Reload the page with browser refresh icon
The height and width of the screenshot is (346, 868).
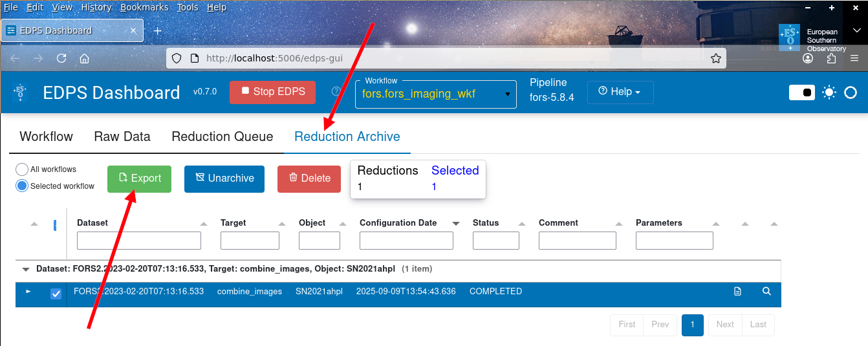61,58
